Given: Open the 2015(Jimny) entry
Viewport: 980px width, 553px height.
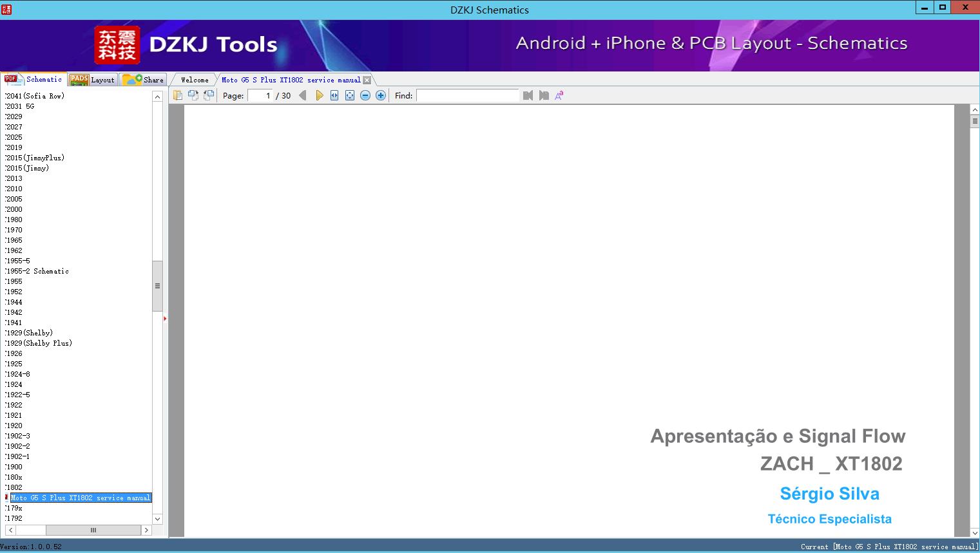Looking at the screenshot, I should tap(27, 168).
